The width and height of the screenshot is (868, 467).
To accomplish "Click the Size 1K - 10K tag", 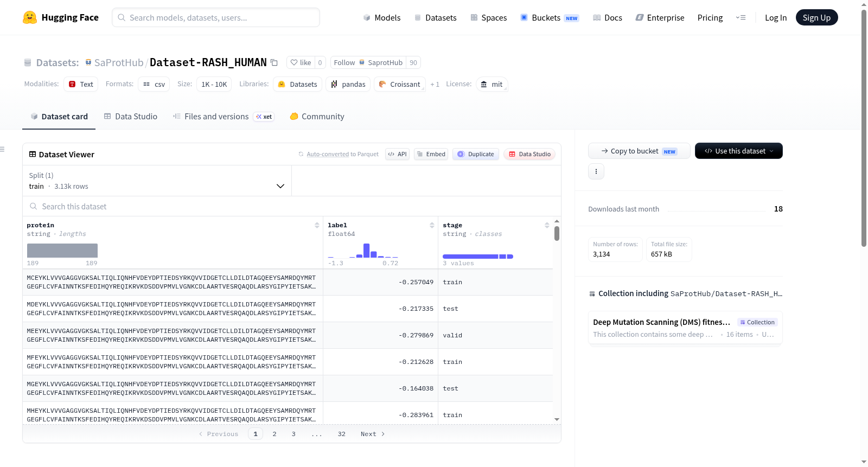I will [x=214, y=84].
